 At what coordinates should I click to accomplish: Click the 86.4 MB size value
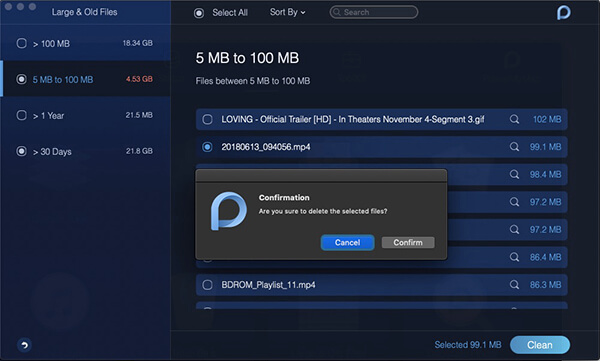click(x=545, y=257)
